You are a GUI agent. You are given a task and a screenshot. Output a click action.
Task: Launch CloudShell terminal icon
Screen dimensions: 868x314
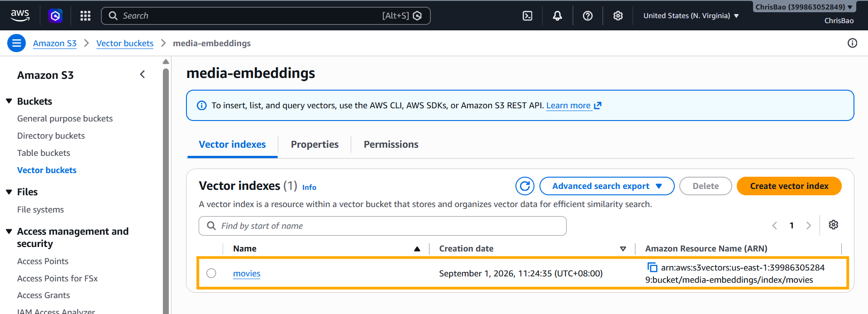(x=527, y=16)
